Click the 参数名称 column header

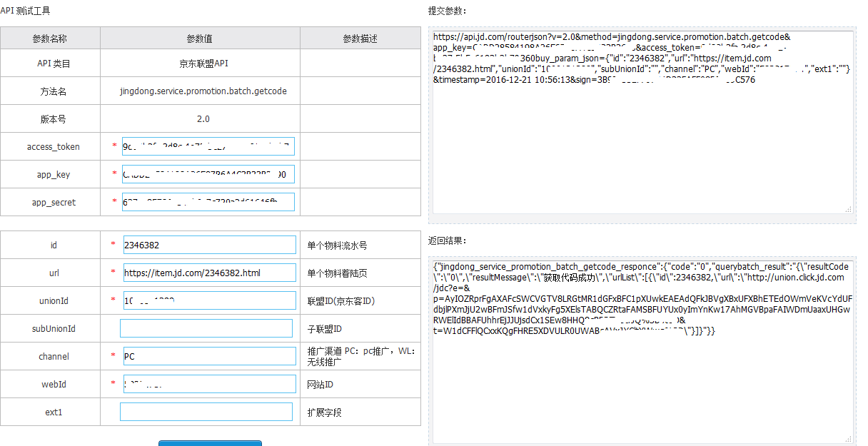coord(50,39)
